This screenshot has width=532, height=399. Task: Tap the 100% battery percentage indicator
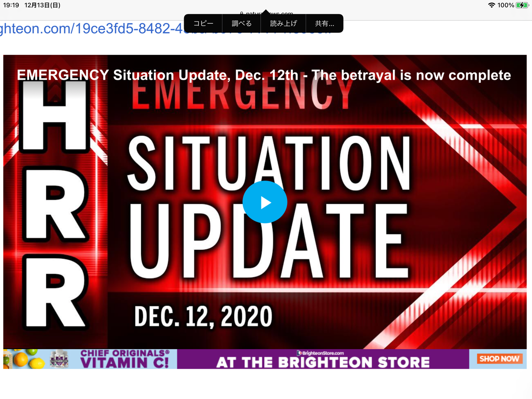click(506, 5)
